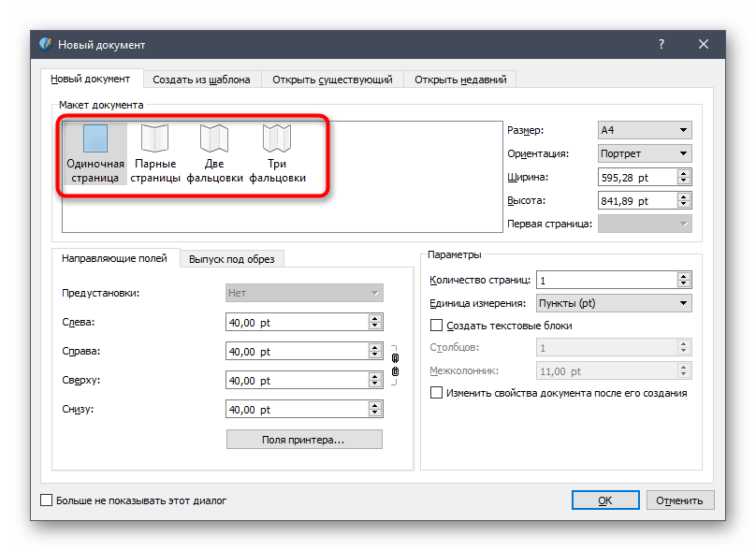Open the Единица измерения dropdown
This screenshot has width=756, height=551.
[x=614, y=303]
